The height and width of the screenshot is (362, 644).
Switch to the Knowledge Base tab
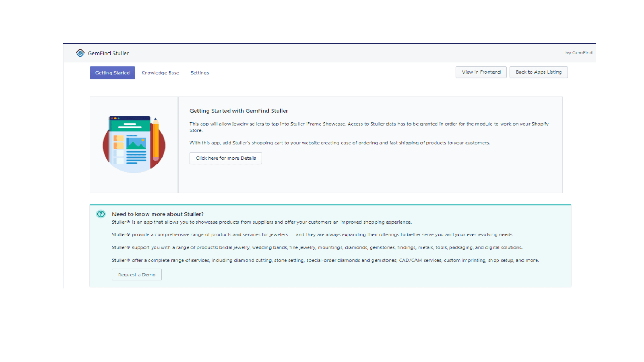[x=160, y=73]
